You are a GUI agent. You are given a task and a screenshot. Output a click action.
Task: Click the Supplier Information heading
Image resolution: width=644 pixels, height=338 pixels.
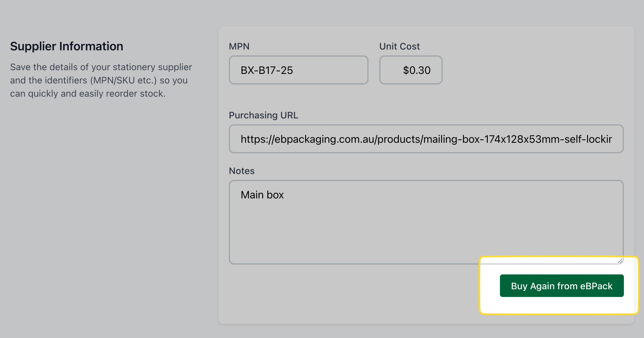pos(66,46)
